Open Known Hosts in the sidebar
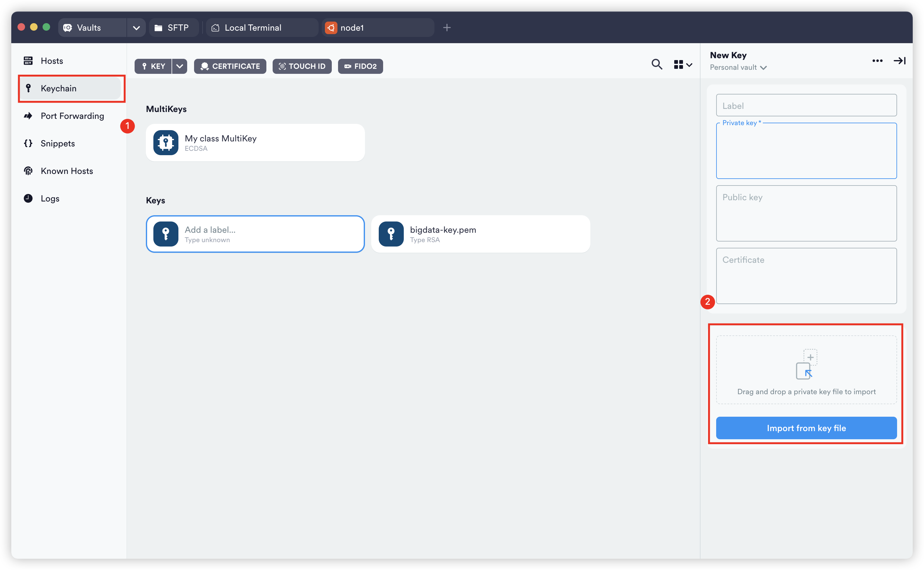The height and width of the screenshot is (570, 924). 67,171
